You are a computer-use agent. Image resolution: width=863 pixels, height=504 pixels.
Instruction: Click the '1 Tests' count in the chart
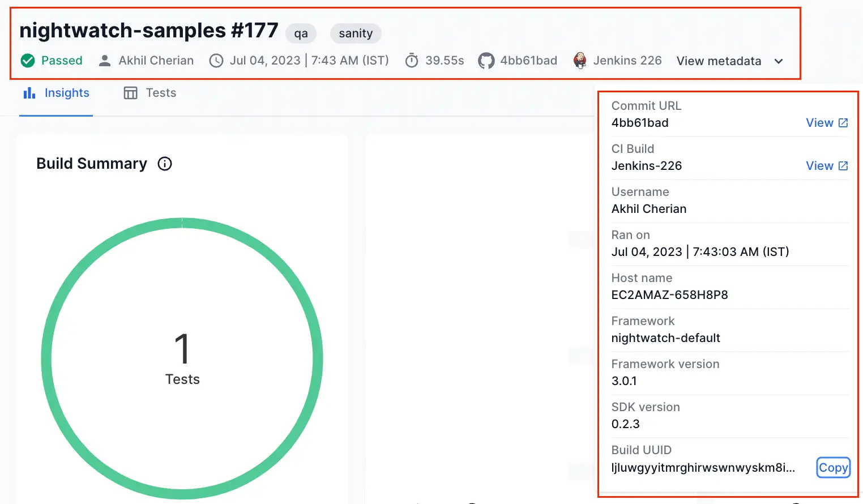182,359
